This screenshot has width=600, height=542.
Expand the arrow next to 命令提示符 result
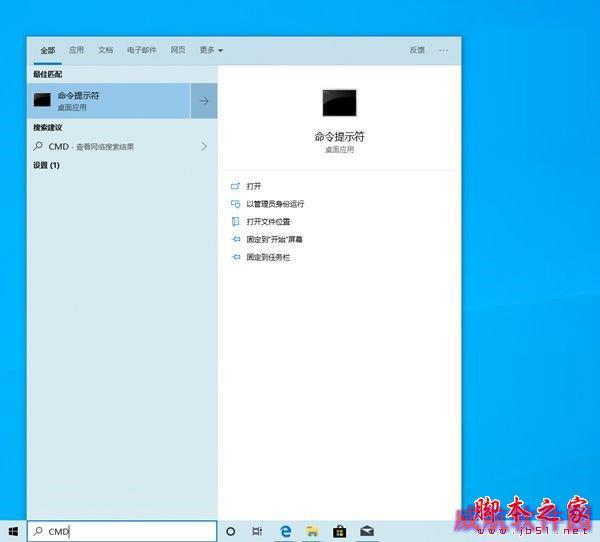click(204, 101)
